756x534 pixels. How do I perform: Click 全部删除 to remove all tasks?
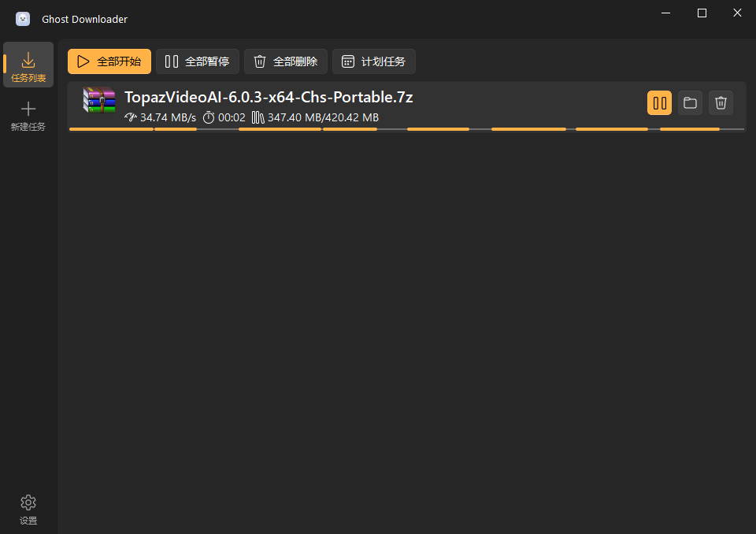click(287, 61)
